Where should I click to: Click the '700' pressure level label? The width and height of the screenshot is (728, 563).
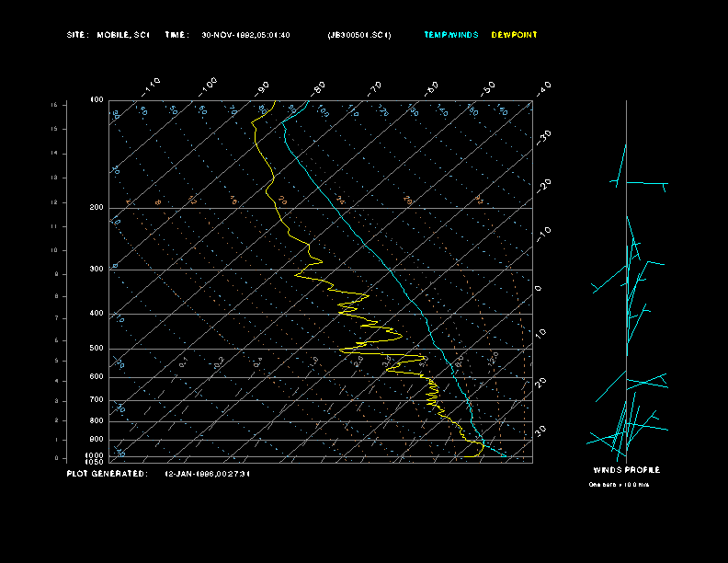click(x=97, y=400)
